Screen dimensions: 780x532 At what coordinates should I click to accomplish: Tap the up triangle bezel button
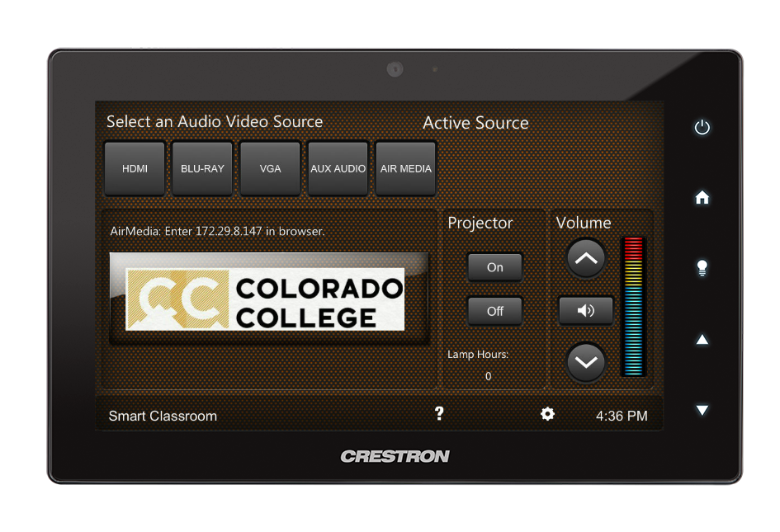[x=702, y=340]
